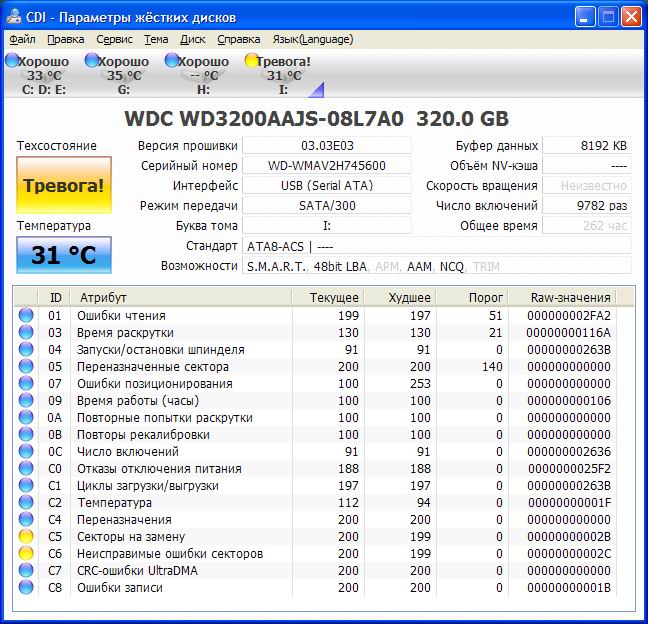
Task: Maximize the CDI window
Action: point(608,17)
